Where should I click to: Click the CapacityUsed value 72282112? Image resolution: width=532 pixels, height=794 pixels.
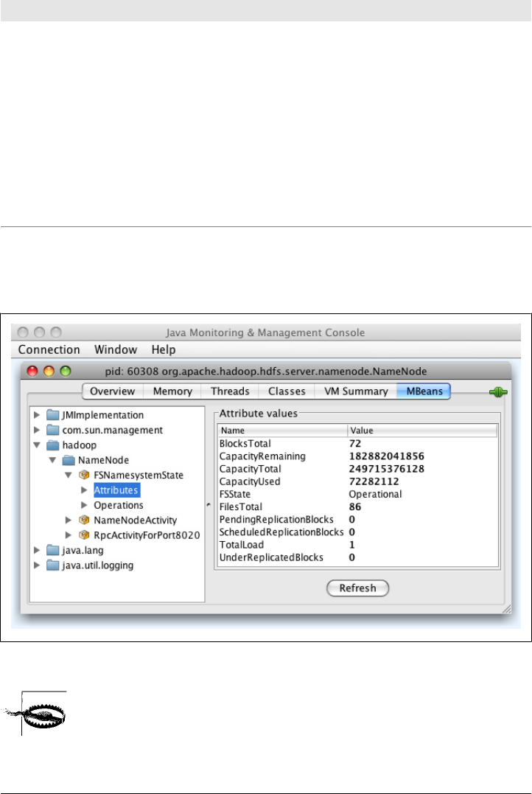point(374,481)
